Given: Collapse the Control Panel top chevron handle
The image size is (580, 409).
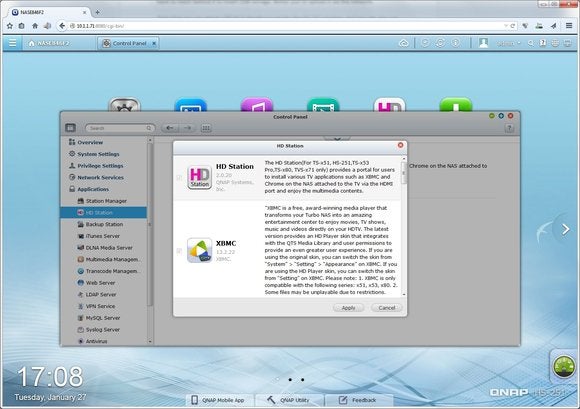Looking at the screenshot, I should coord(337,139).
